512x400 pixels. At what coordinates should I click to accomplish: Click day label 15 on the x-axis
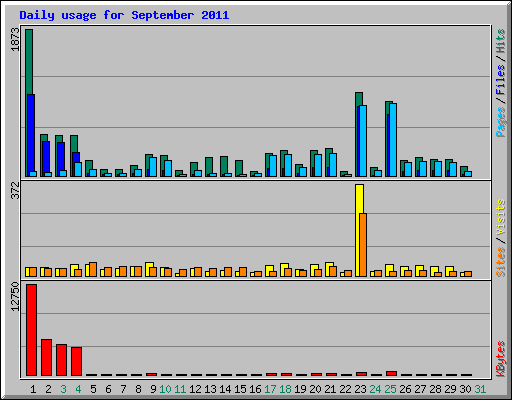240,389
